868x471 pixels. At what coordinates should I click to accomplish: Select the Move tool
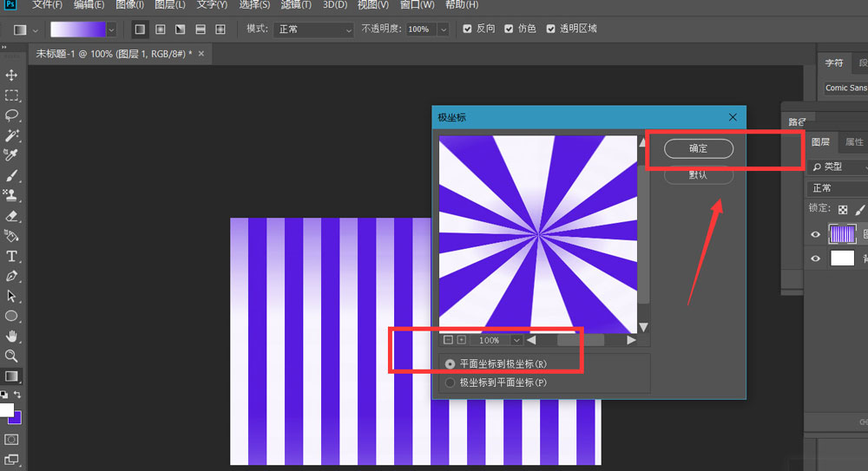12,75
